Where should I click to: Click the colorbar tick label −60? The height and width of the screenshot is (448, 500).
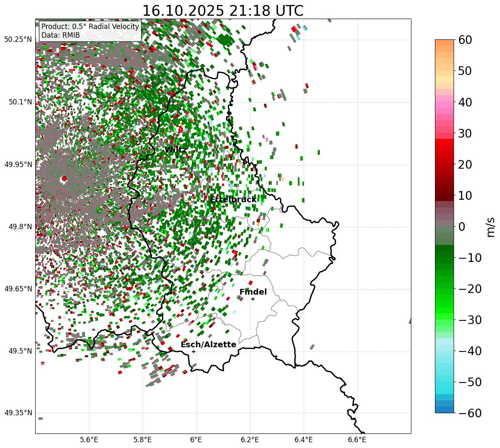click(469, 413)
